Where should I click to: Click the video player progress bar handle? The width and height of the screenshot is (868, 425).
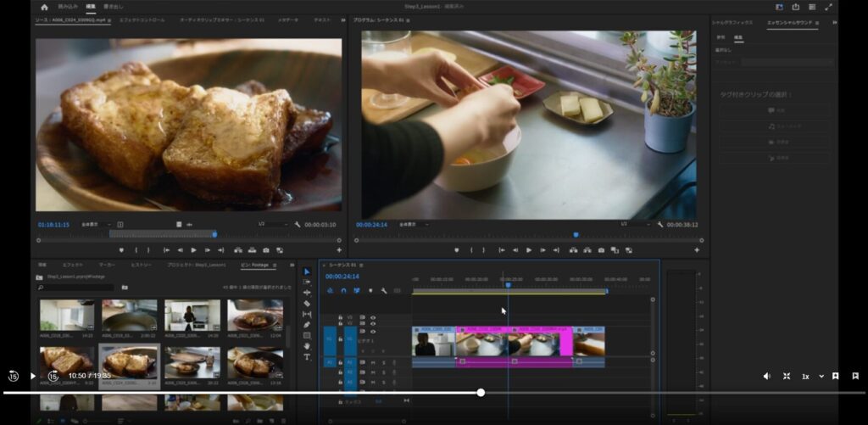481,393
